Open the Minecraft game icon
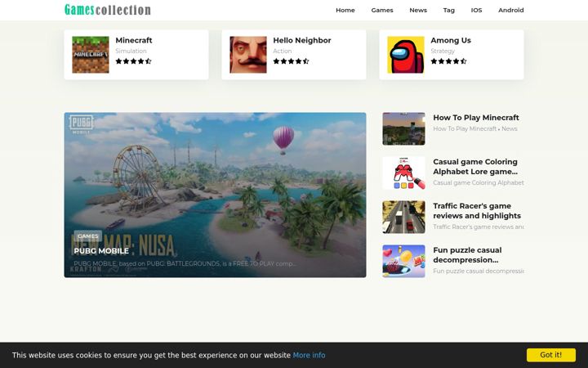The height and width of the screenshot is (368, 588). (91, 55)
